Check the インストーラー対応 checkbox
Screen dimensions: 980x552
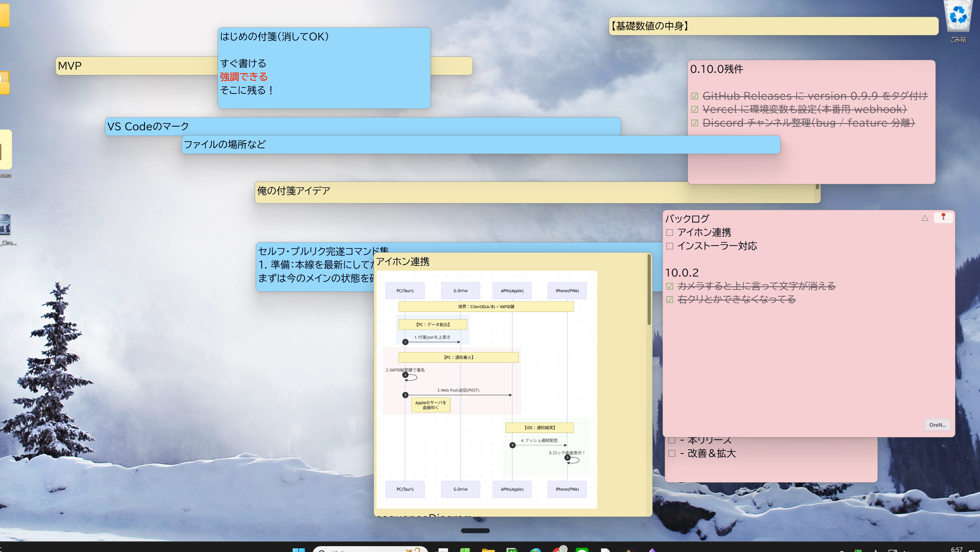pos(670,246)
